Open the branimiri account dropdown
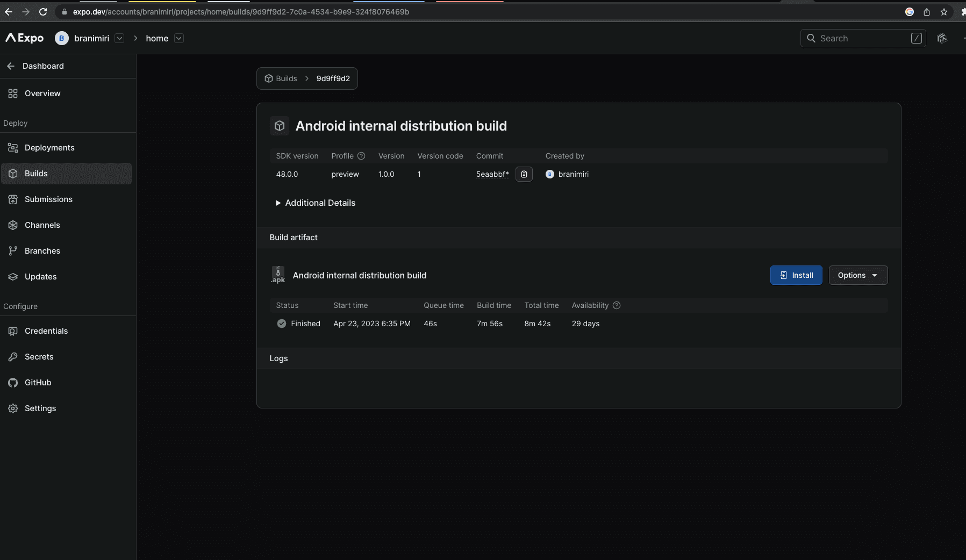 coord(120,38)
